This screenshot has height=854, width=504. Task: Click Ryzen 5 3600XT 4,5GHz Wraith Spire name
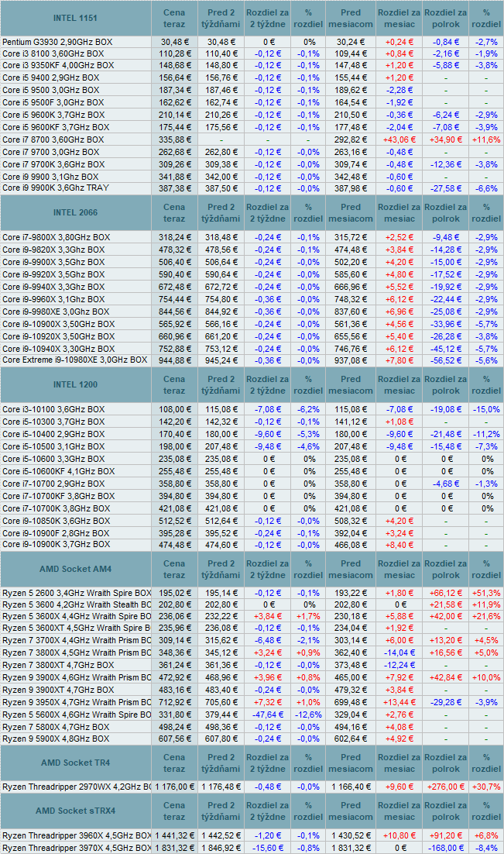[x=77, y=628]
